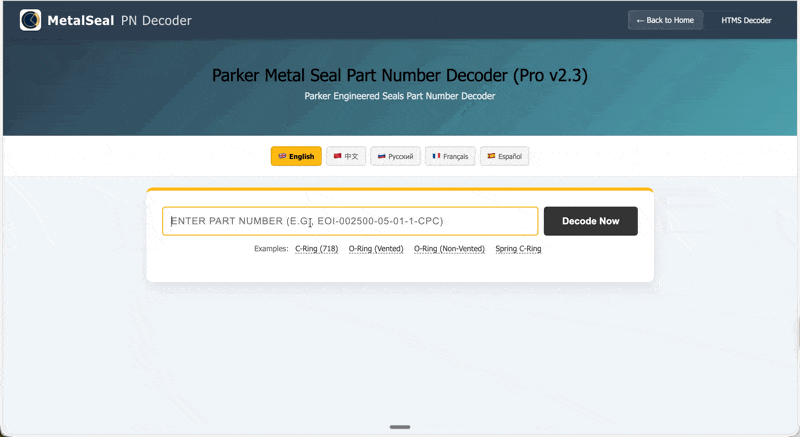Viewport: 800px width, 437px height.
Task: Load the O-Ring (Non-Vented) example
Action: point(449,249)
